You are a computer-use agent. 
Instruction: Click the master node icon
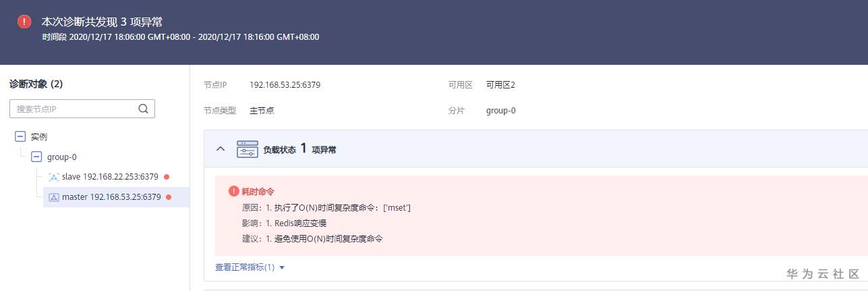(x=54, y=197)
